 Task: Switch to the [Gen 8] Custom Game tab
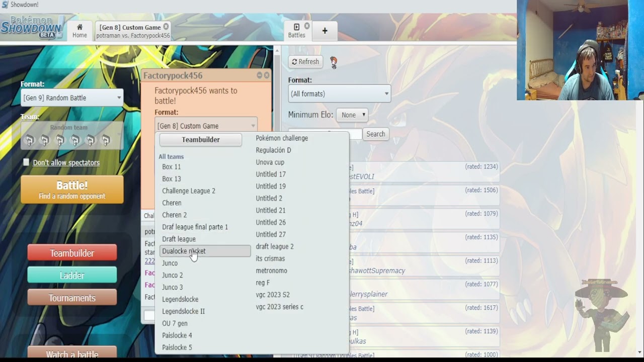tap(133, 31)
